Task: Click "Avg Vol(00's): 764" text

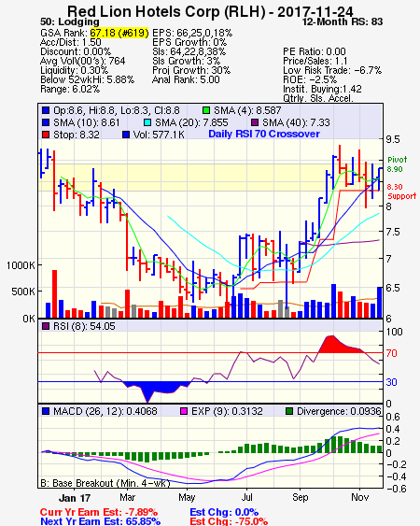Action: (x=82, y=61)
